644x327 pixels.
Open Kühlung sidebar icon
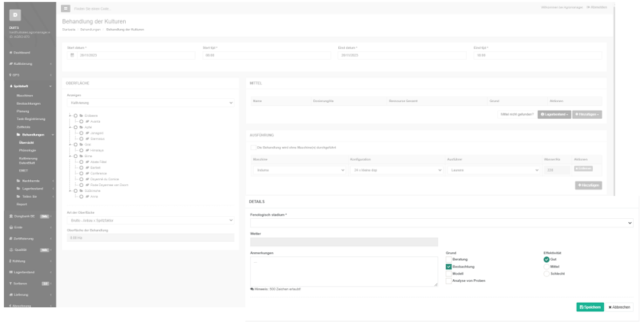tap(10, 261)
